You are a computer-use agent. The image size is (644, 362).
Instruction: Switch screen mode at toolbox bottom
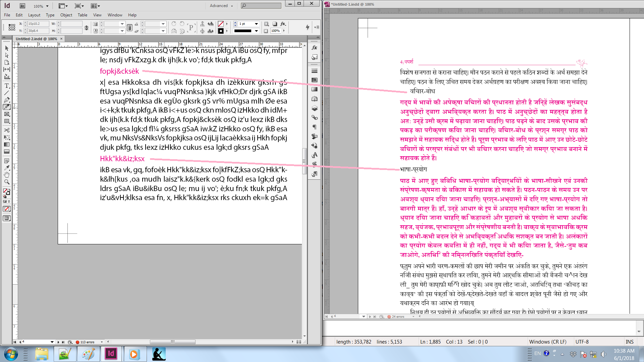tap(7, 218)
